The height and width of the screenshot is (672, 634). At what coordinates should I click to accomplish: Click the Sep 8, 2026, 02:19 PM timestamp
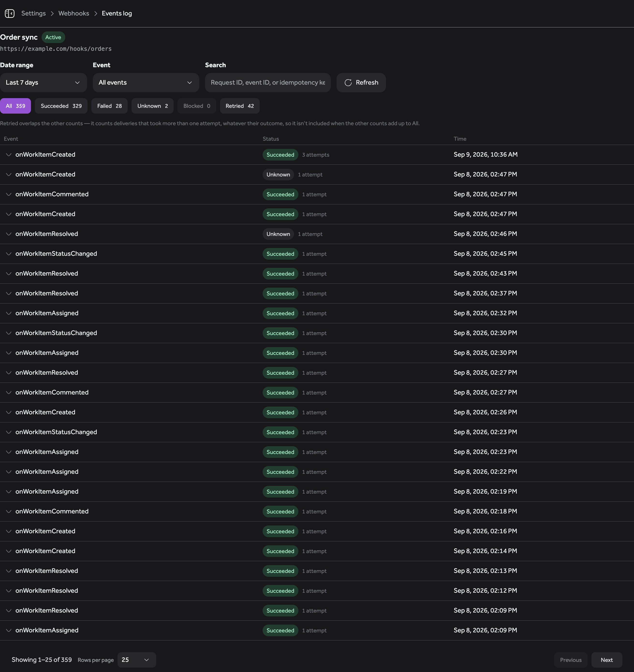[485, 491]
